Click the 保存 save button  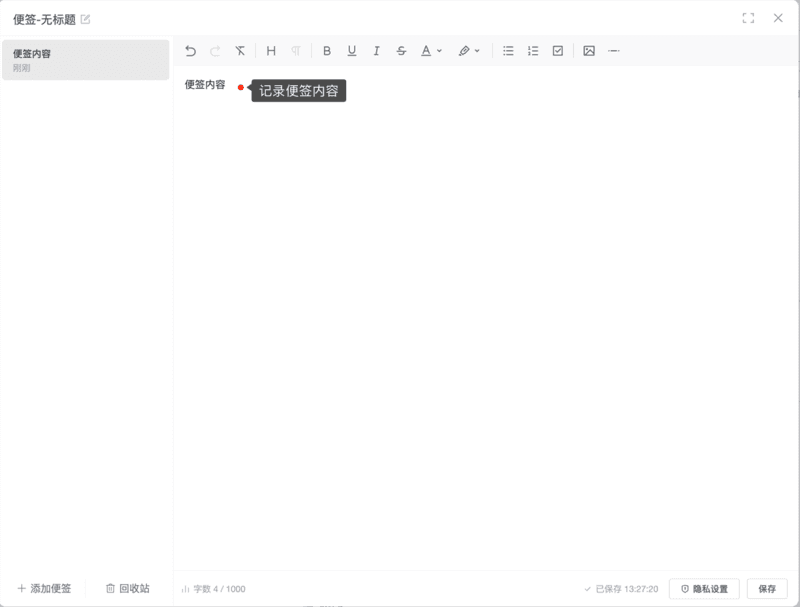767,589
